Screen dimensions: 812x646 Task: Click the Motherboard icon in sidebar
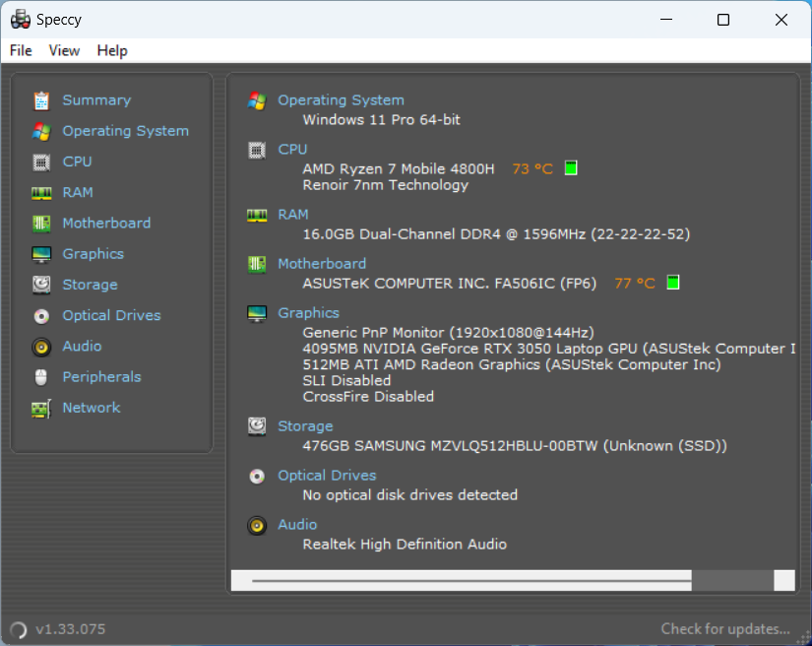[41, 224]
